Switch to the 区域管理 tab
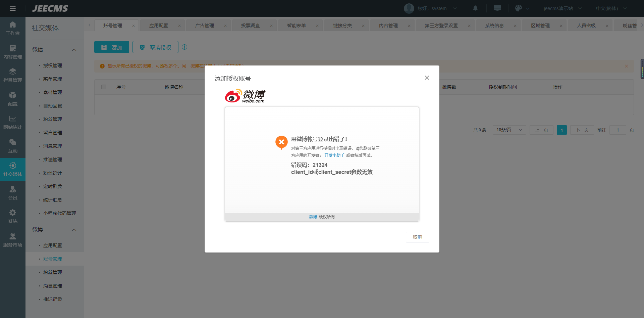Viewport: 644px width, 318px height. coord(540,26)
